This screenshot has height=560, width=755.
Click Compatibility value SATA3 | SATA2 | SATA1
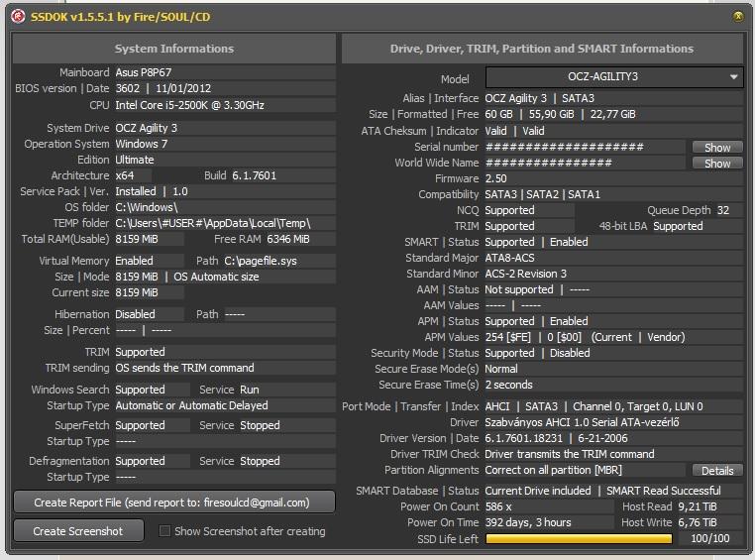543,194
